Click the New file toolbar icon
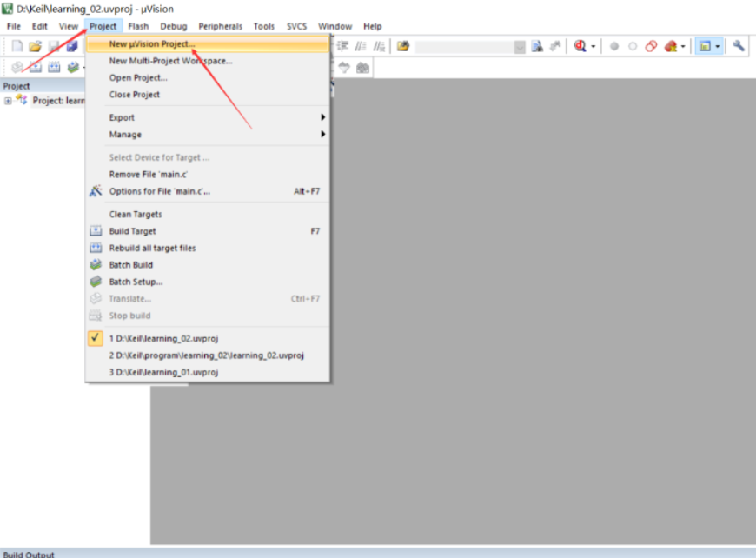Viewport: 756px width, 558px height. (x=17, y=46)
